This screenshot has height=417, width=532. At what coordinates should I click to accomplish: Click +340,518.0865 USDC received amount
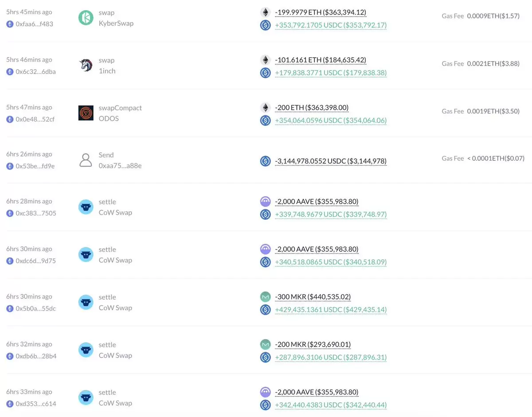coord(331,262)
